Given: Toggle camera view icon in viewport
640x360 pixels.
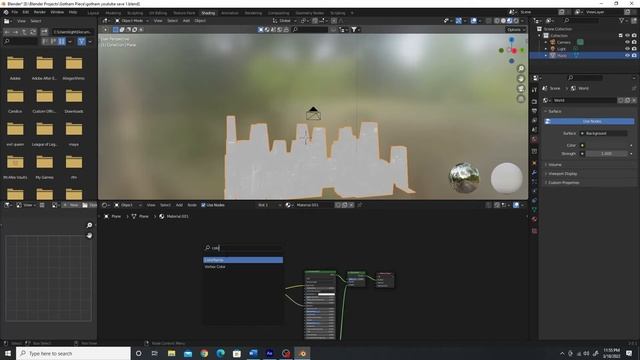Looking at the screenshot, I should coord(521,89).
